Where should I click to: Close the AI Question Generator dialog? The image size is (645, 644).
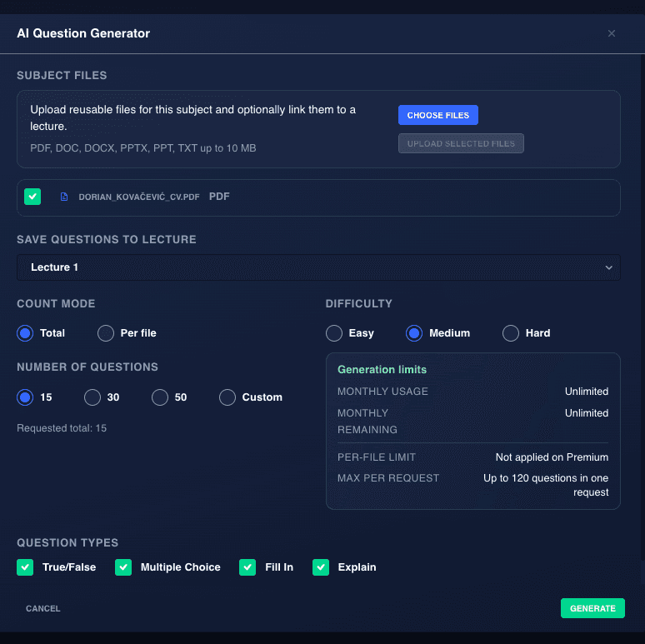pos(612,33)
